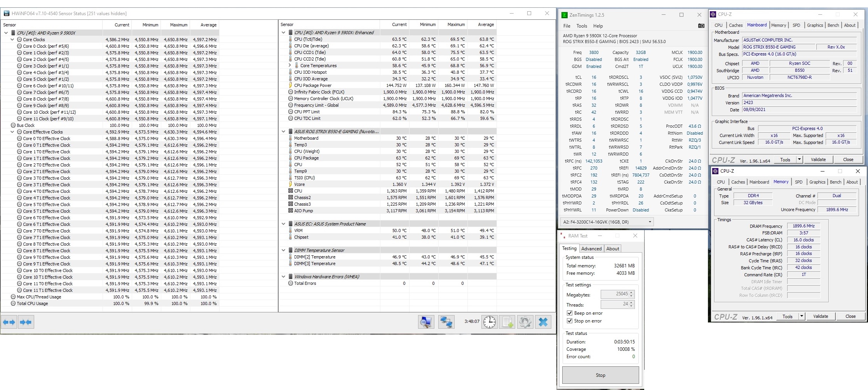Open Bench tab in CPU-Z Memory window

click(x=836, y=182)
